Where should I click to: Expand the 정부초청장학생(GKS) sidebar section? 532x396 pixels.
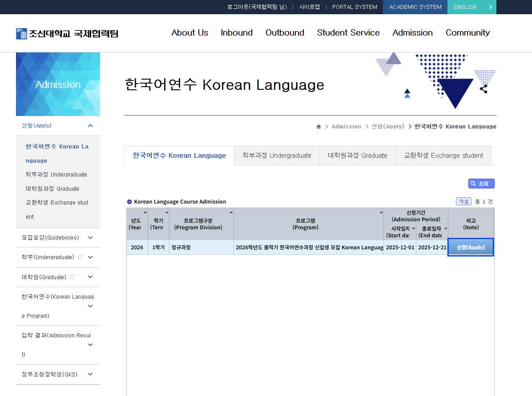point(90,374)
